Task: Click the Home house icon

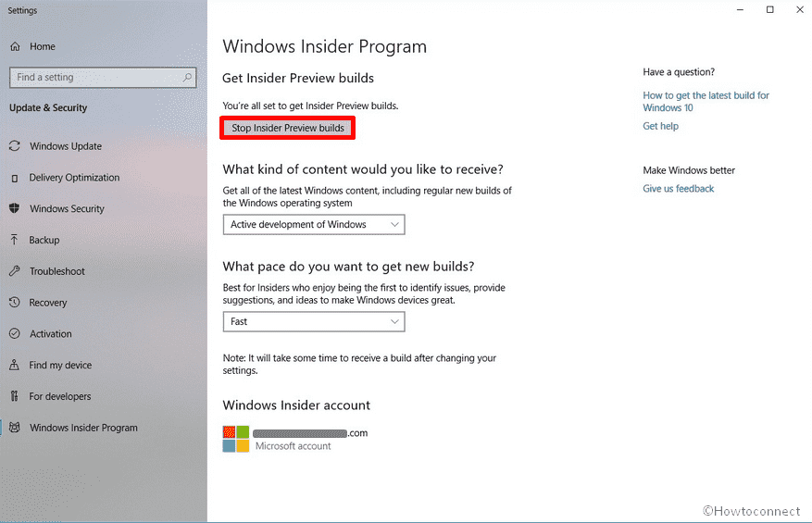Action: point(15,46)
